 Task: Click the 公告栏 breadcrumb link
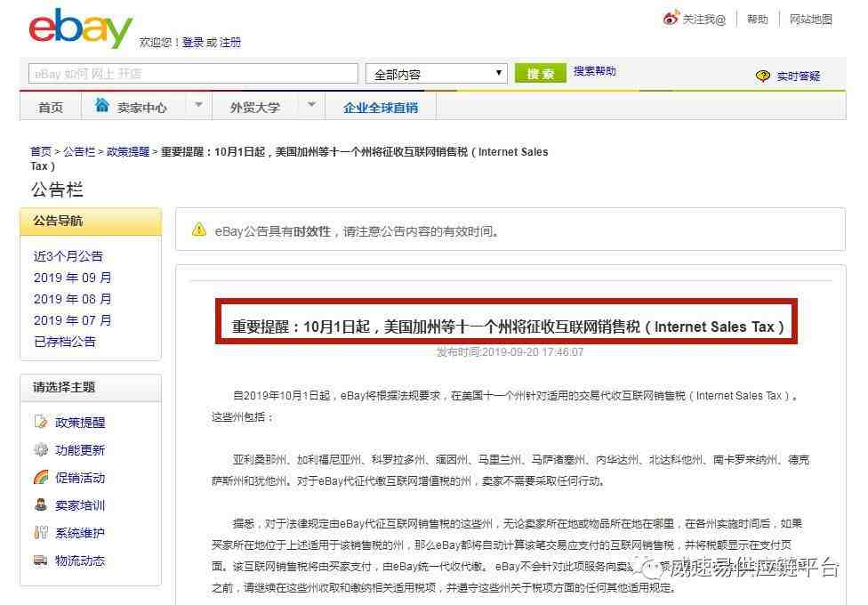tap(79, 152)
